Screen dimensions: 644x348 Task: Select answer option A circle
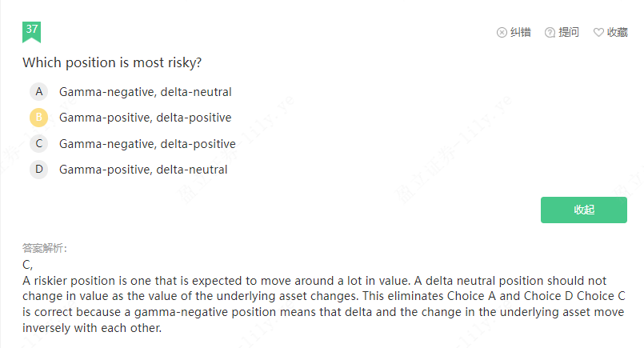[x=39, y=92]
